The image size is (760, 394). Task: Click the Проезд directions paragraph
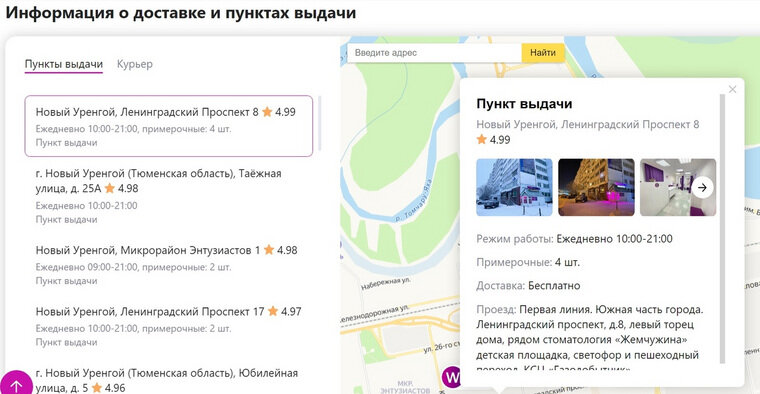coord(590,337)
